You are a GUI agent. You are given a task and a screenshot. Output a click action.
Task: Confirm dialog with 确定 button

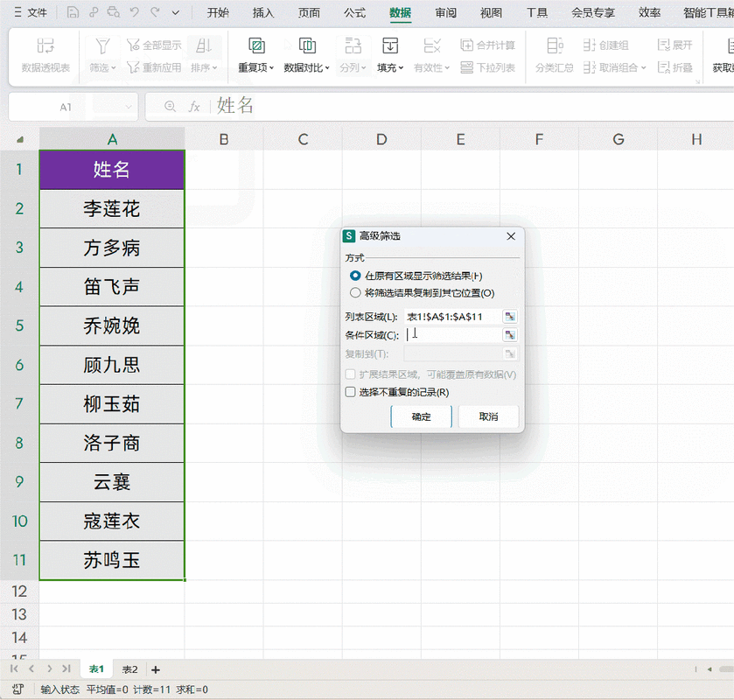pyautogui.click(x=421, y=416)
